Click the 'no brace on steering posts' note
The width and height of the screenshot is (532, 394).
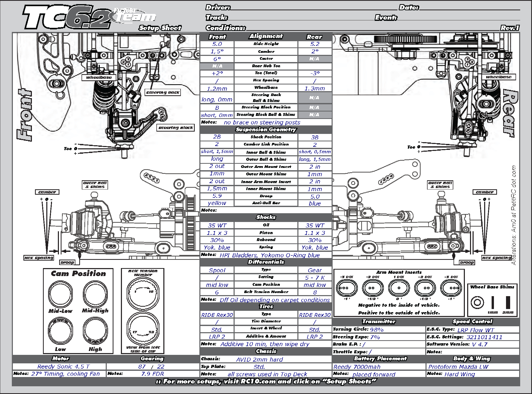[262, 122]
